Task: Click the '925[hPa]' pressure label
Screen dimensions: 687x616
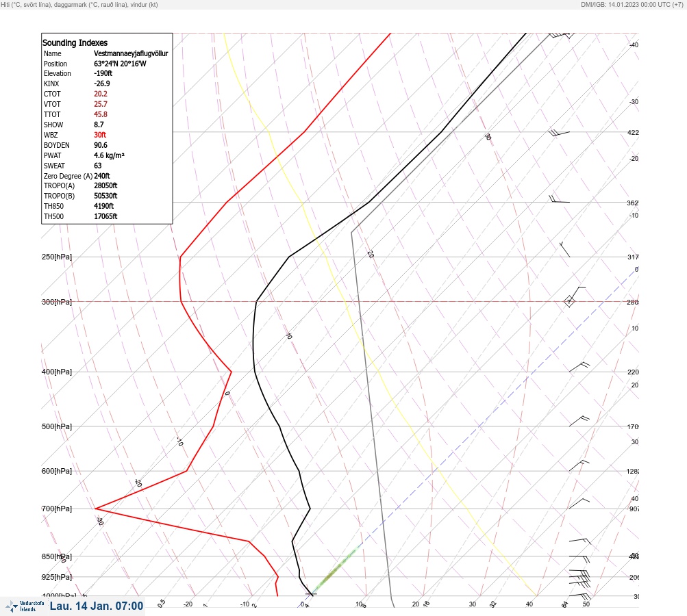Action: tap(57, 577)
